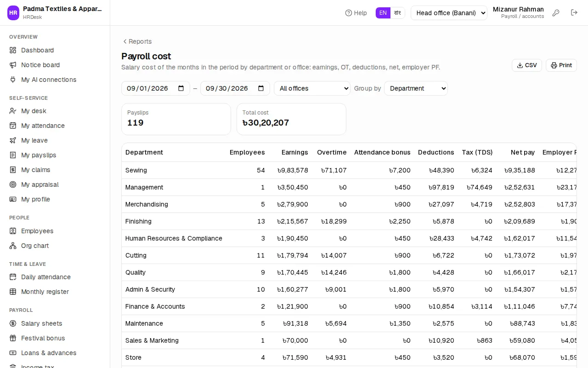
Task: Click the My payslips document icon
Action: (13, 155)
